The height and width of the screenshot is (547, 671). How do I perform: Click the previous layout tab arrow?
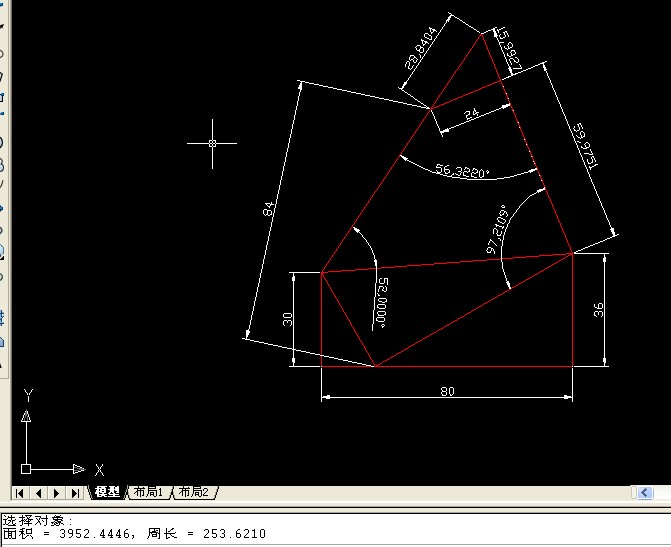[38, 493]
